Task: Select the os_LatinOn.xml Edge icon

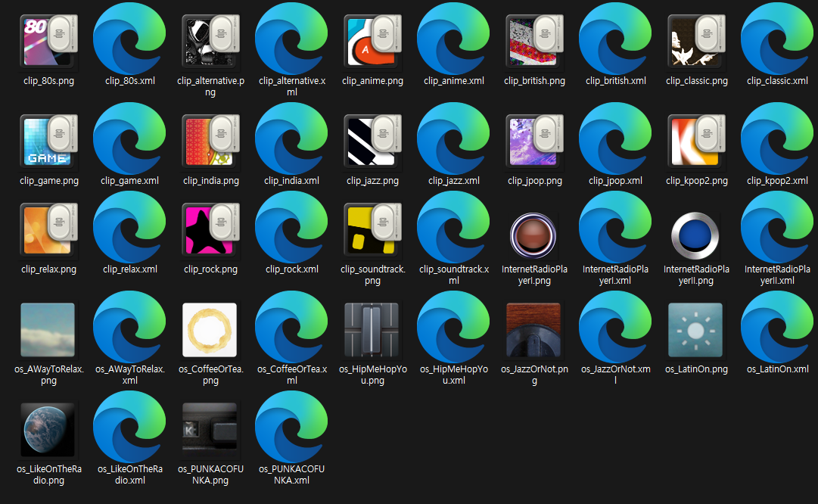Action: tap(777, 327)
